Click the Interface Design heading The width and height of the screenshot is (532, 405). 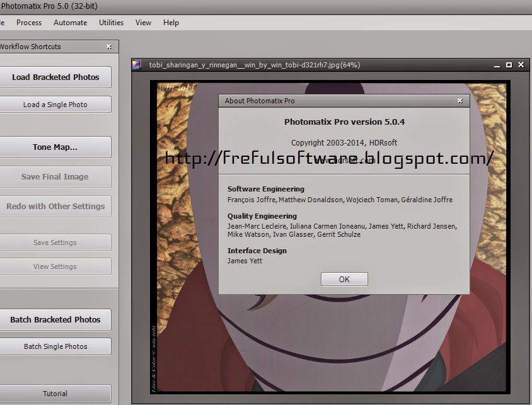[x=257, y=251]
